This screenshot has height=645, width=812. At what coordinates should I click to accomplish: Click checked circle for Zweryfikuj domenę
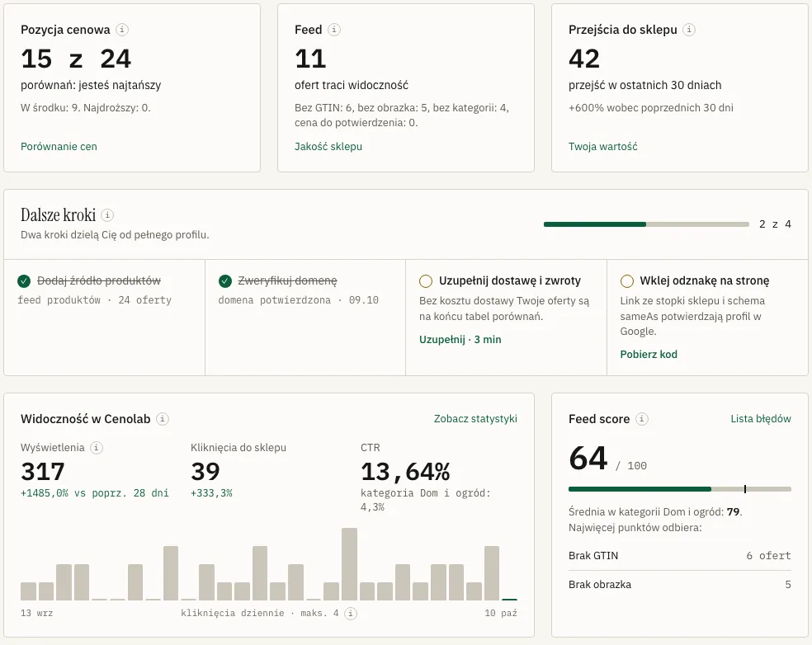[x=224, y=281]
